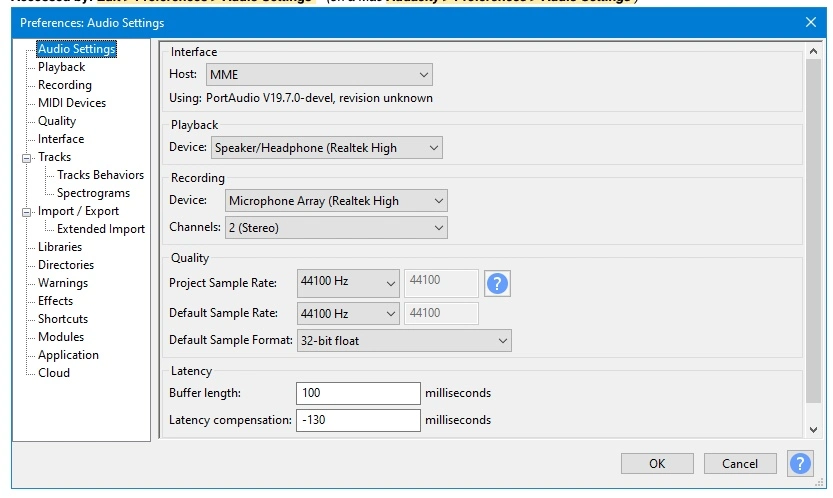
Task: Collapse the Tracks tree node
Action: tap(26, 158)
